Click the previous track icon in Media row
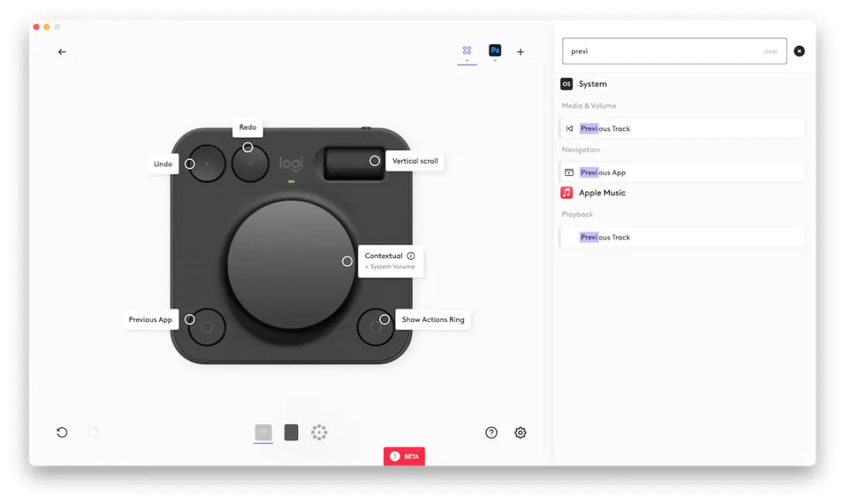The width and height of the screenshot is (845, 504). [569, 128]
